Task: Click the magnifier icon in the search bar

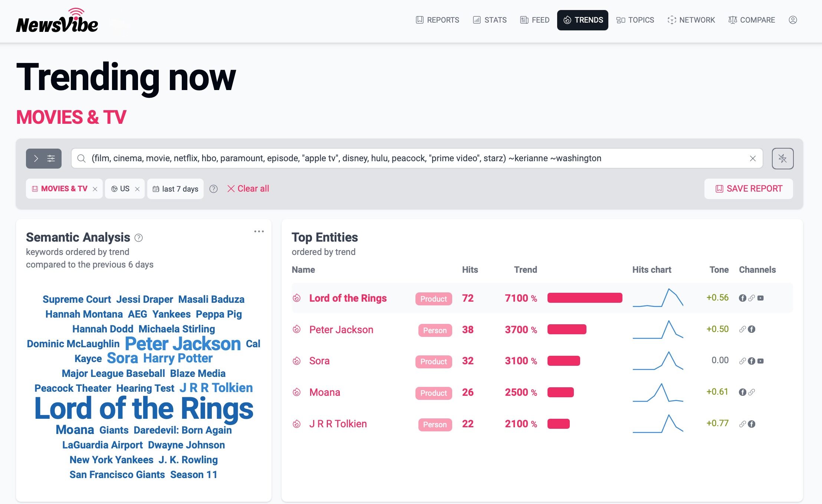Action: point(81,158)
